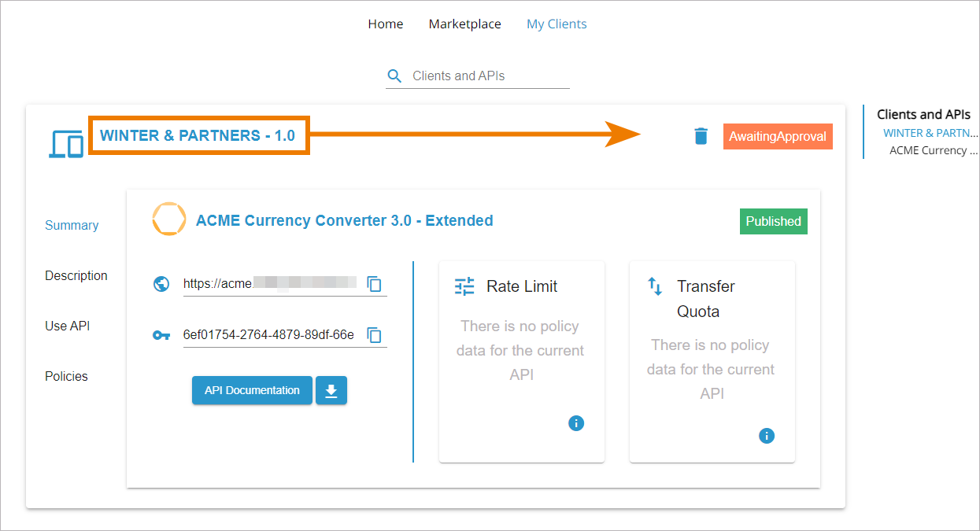Open Transfer Quota info icon
Viewport: 980px width, 531px height.
tap(767, 436)
